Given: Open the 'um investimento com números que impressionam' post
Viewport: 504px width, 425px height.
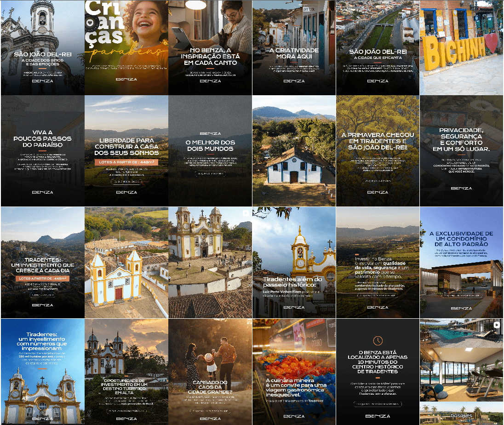Looking at the screenshot, I should click(x=42, y=372).
